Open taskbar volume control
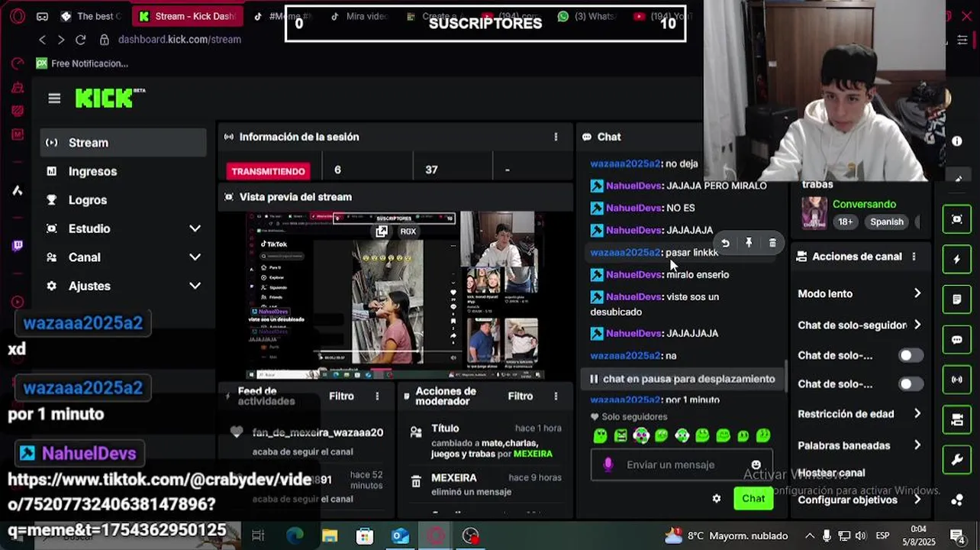Screen dimensions: 980x550 coord(861,535)
